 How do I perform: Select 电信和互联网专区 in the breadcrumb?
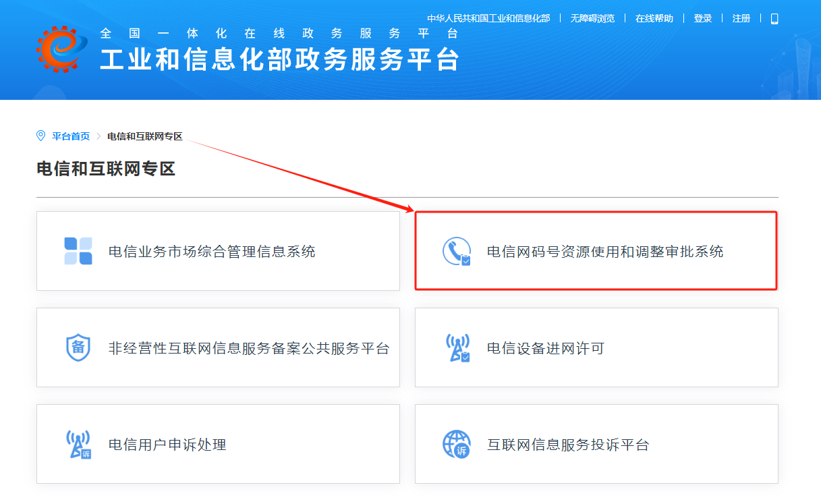tap(144, 136)
